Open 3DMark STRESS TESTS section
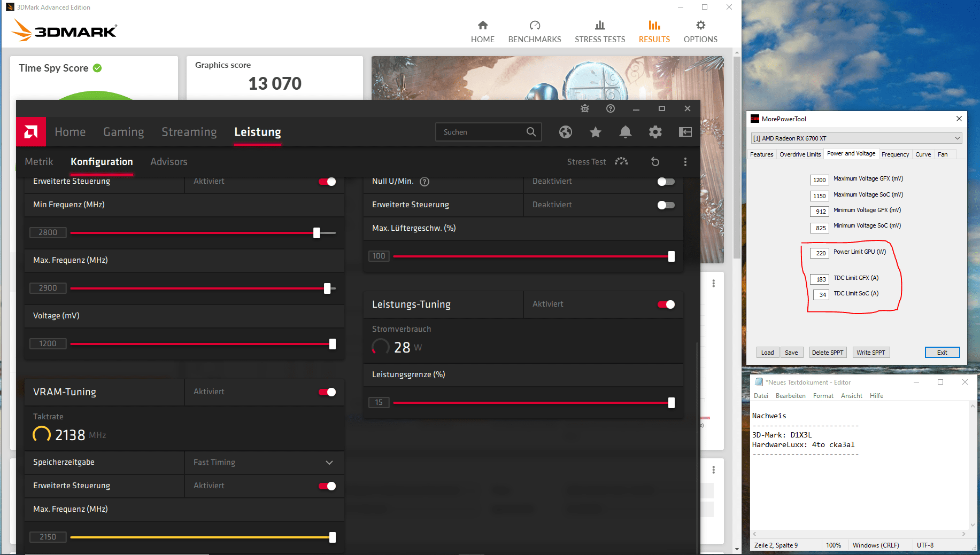 tap(600, 32)
